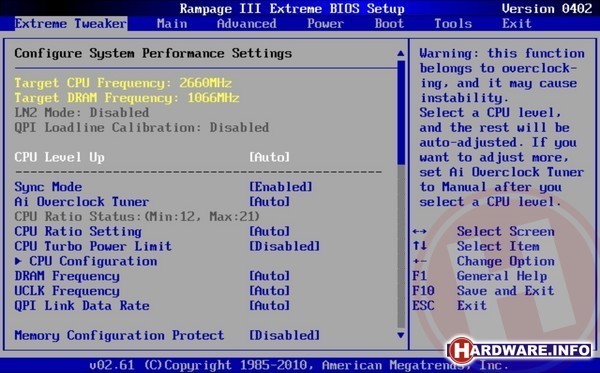Viewport: 600px width, 373px height.
Task: Change Ai Overclock Tuner [Auto] value
Action: 269,202
